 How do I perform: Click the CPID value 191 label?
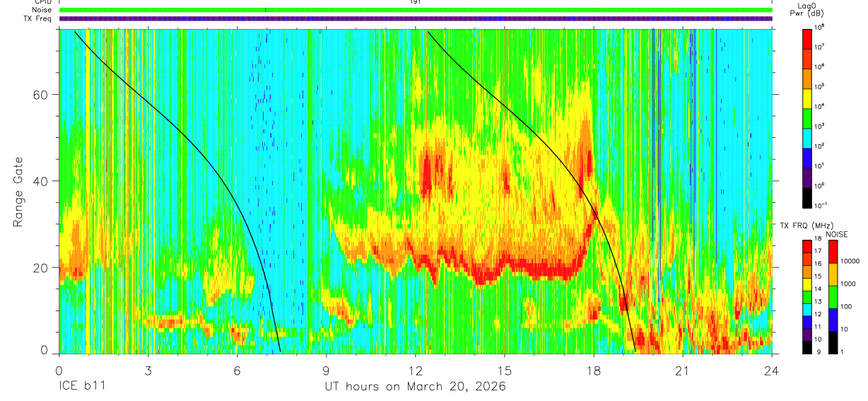coord(416,2)
